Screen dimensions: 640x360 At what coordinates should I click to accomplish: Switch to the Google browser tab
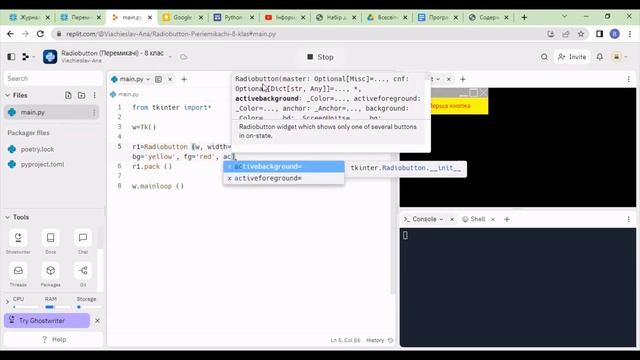click(x=182, y=17)
